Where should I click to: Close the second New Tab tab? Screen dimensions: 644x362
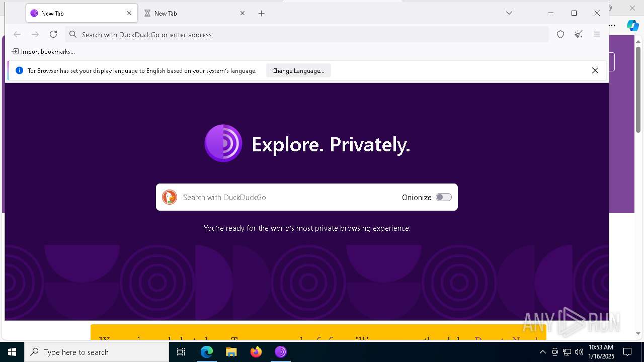pos(243,14)
